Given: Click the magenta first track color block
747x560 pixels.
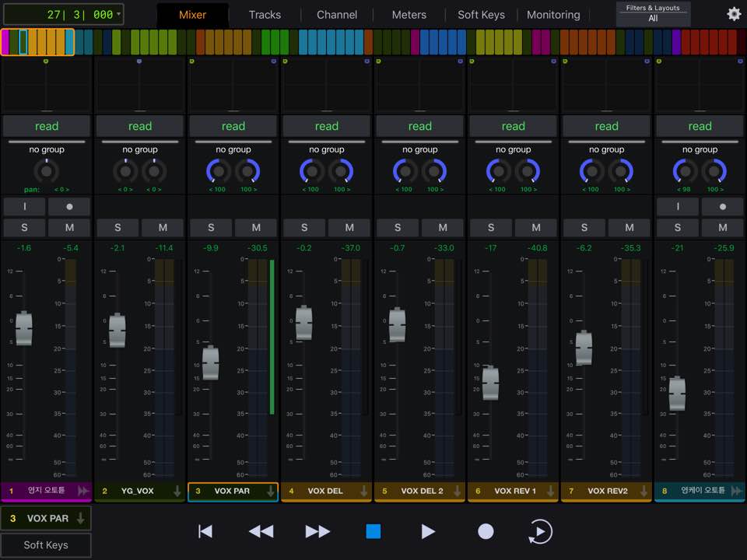Looking at the screenshot, I should [5, 42].
